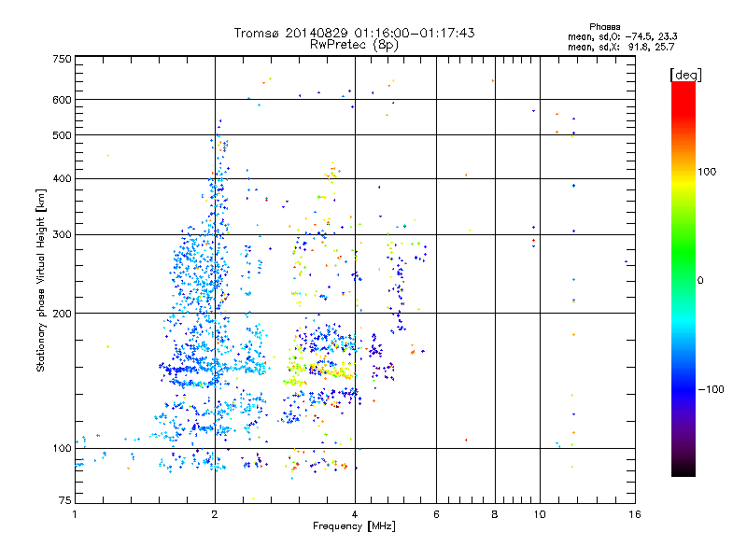Click the x-axis tick label '4'

pos(355,514)
